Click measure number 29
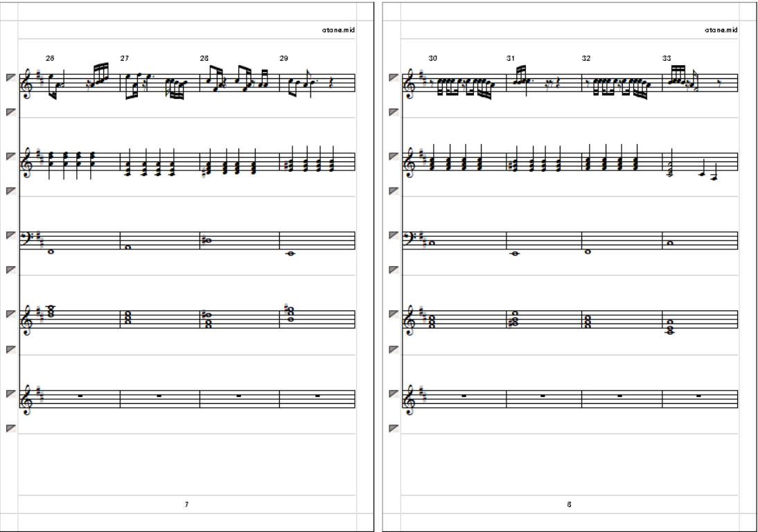 tap(284, 58)
